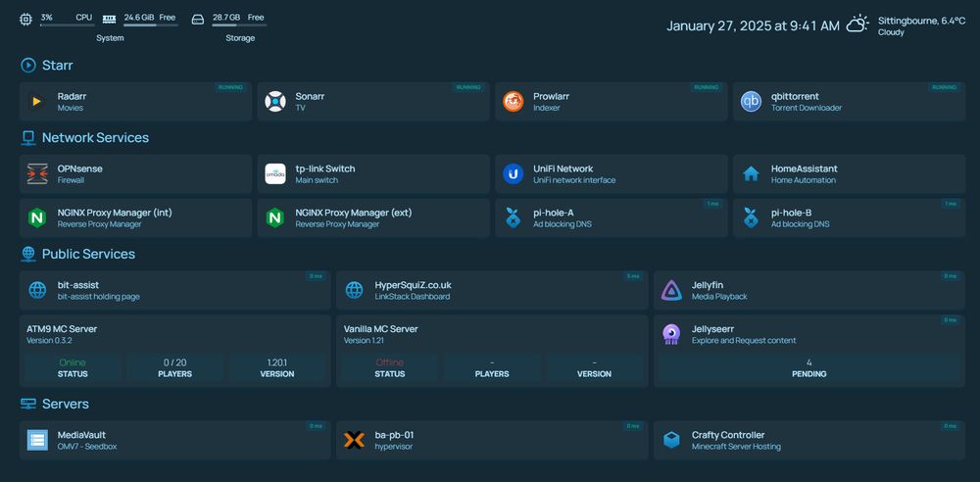Click the ATM9 MC Server title
Image resolution: width=980 pixels, height=482 pixels.
(62, 329)
